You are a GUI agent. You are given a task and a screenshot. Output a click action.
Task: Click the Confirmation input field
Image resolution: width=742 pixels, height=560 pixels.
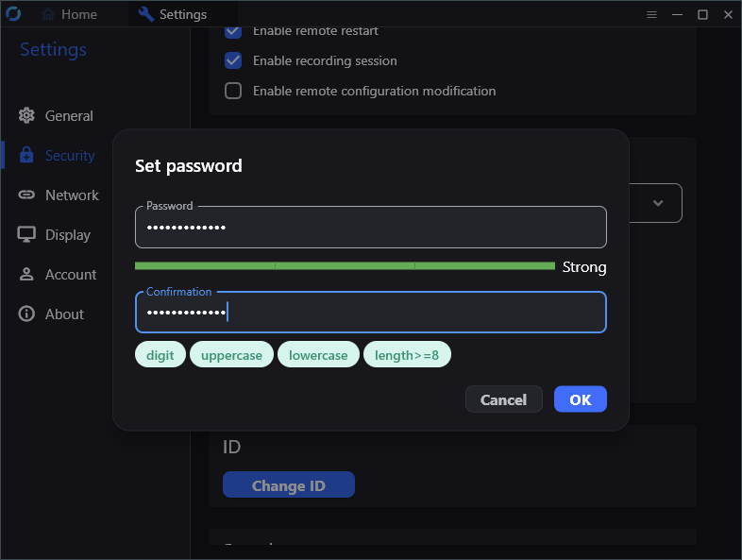(x=370, y=313)
